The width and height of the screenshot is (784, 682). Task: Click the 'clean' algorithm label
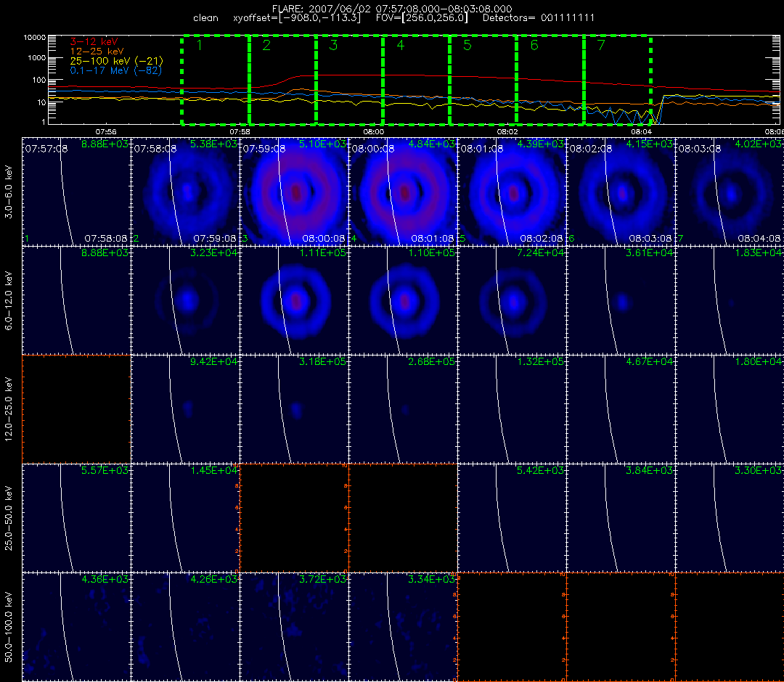pos(205,18)
